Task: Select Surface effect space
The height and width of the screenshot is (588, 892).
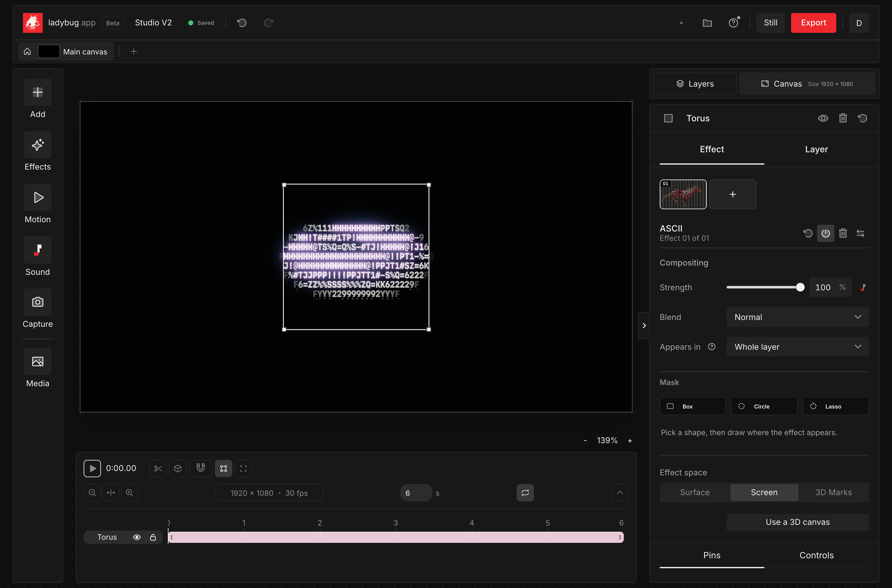Action: click(x=695, y=492)
